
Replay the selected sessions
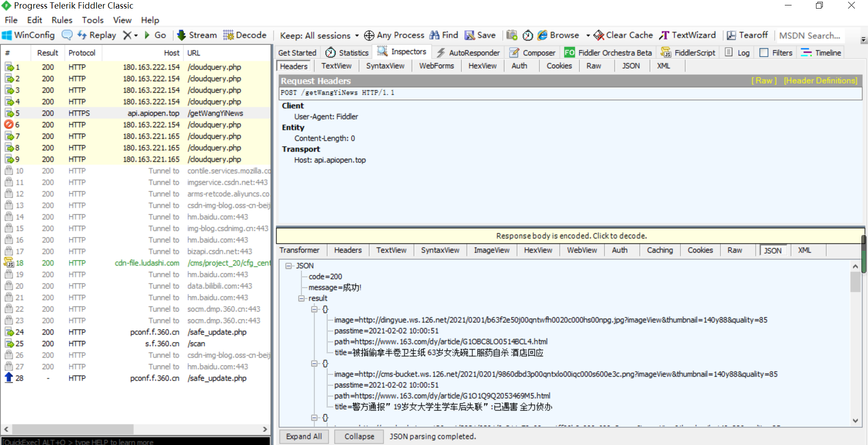(97, 35)
